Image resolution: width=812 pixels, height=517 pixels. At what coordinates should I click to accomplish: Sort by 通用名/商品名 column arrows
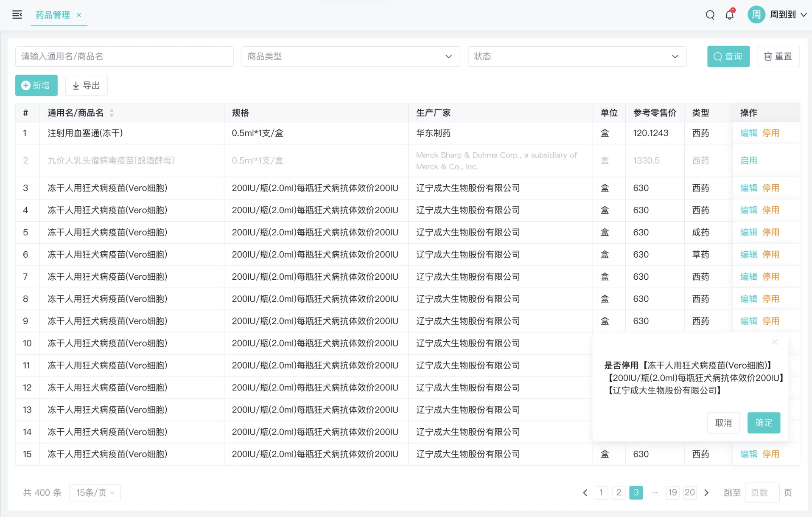[112, 113]
